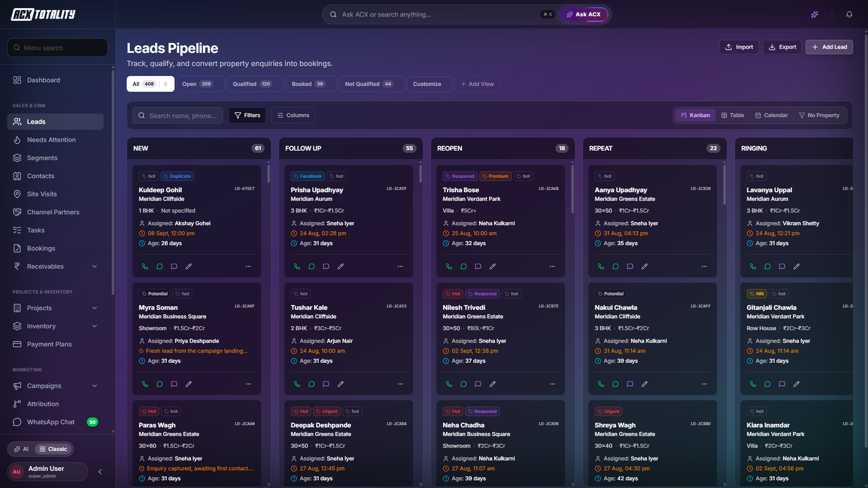Click the Add Lead button
Viewport: 868px width, 488px height.
829,47
